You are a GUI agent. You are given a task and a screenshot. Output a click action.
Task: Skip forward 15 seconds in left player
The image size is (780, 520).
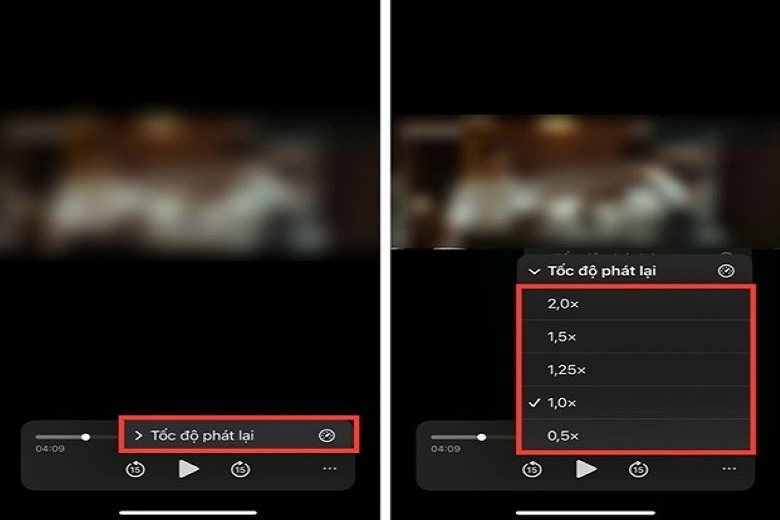[240, 469]
